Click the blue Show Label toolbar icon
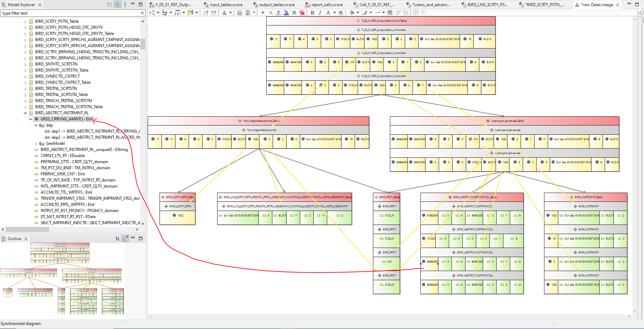This screenshot has width=644, height=329. [x=286, y=14]
